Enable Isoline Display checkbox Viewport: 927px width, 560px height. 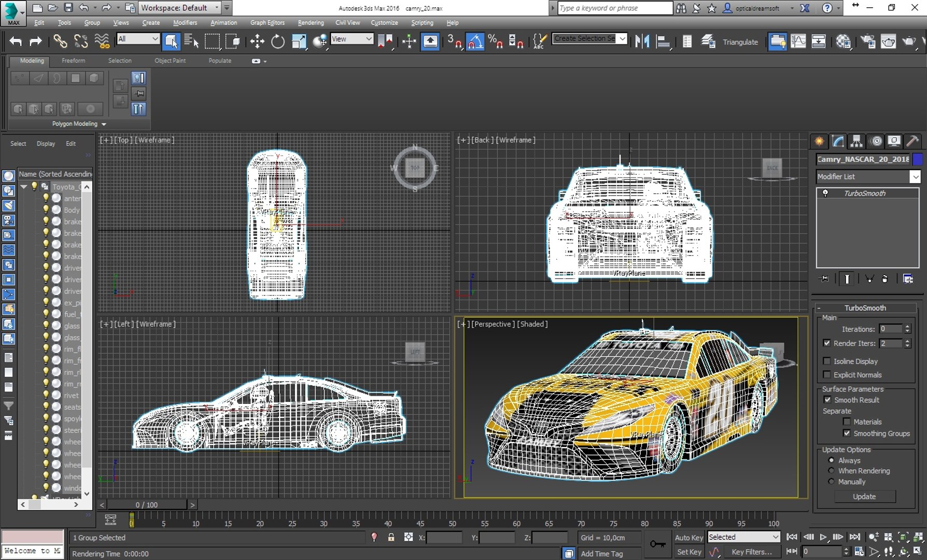coord(827,361)
